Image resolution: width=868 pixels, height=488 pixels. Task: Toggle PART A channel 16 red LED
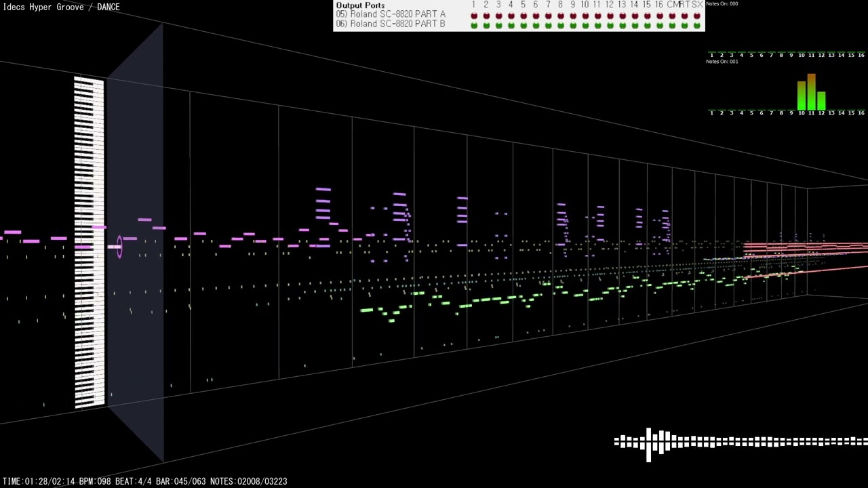[659, 16]
